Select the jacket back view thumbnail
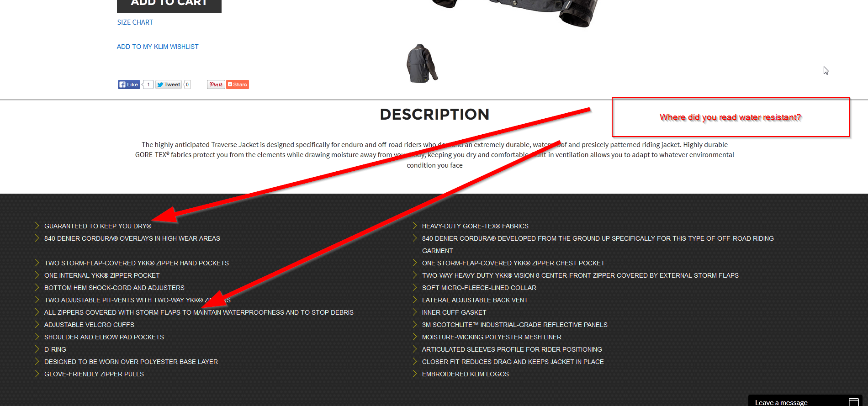 422,63
